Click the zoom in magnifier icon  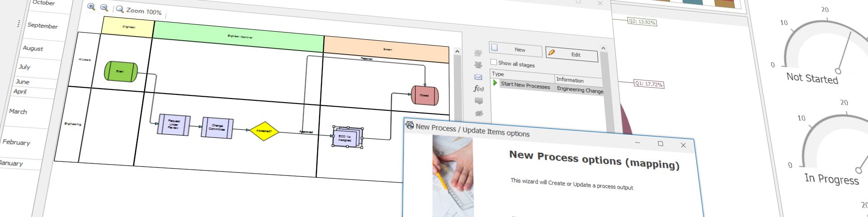pyautogui.click(x=91, y=7)
